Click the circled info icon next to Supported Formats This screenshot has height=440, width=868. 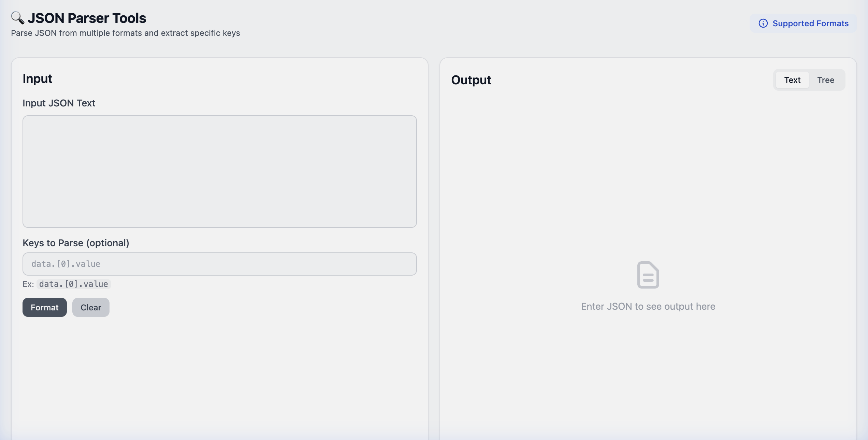tap(764, 24)
